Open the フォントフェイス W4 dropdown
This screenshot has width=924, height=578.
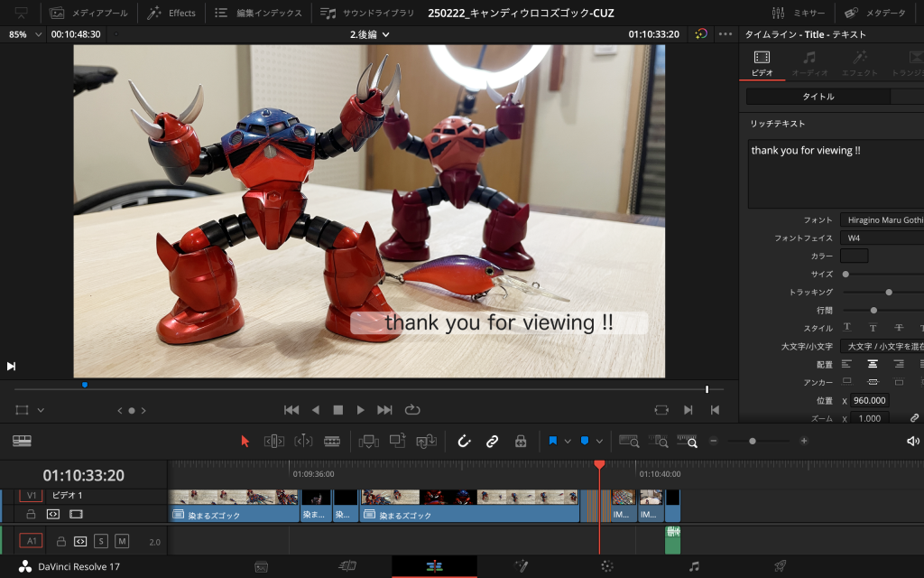(x=881, y=238)
